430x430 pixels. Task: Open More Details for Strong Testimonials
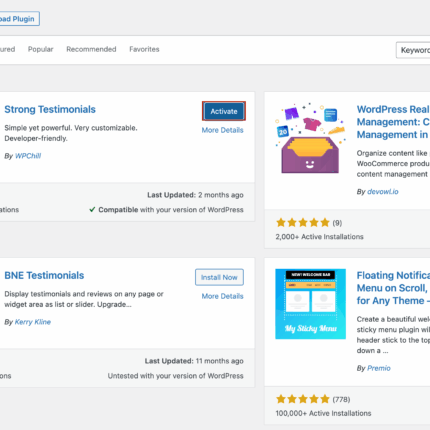pyautogui.click(x=222, y=130)
